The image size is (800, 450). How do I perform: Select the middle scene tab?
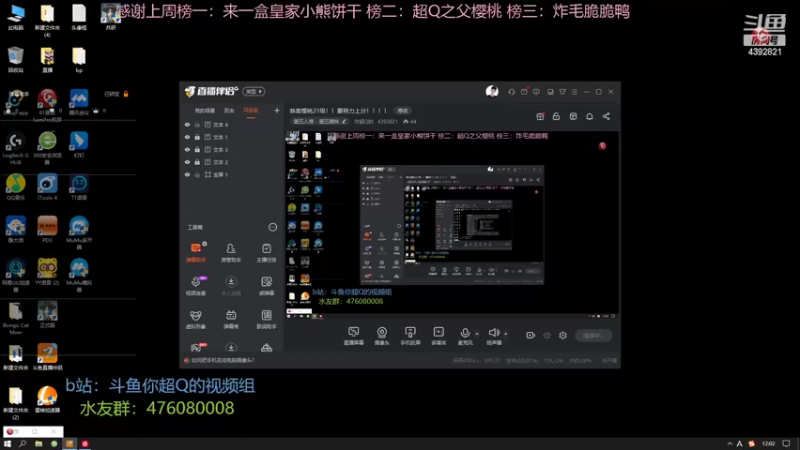click(x=229, y=111)
